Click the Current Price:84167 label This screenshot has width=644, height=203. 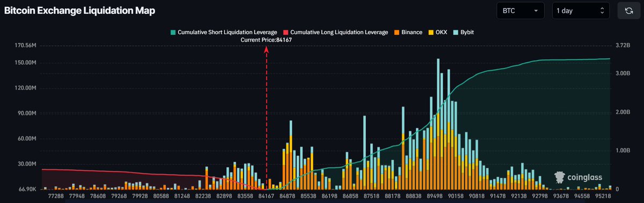267,40
